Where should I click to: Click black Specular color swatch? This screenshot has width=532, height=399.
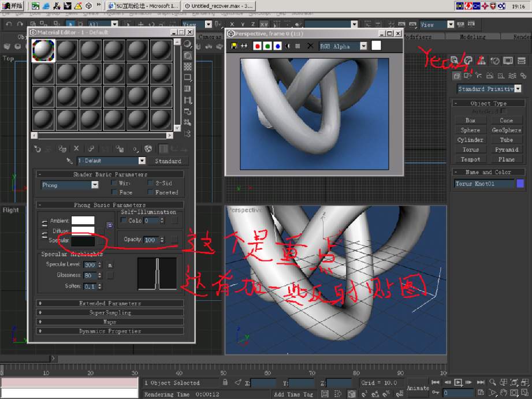(83, 241)
